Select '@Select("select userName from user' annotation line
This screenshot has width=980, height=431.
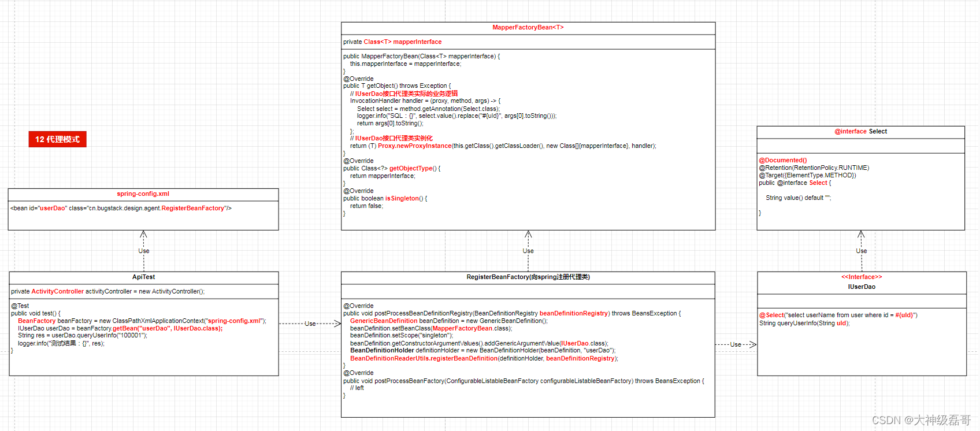point(838,315)
